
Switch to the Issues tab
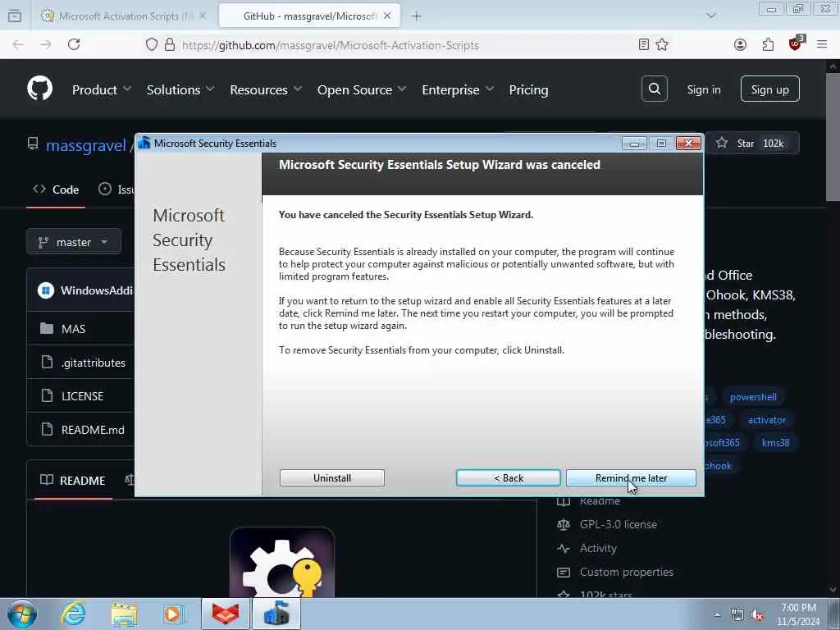[x=116, y=189]
